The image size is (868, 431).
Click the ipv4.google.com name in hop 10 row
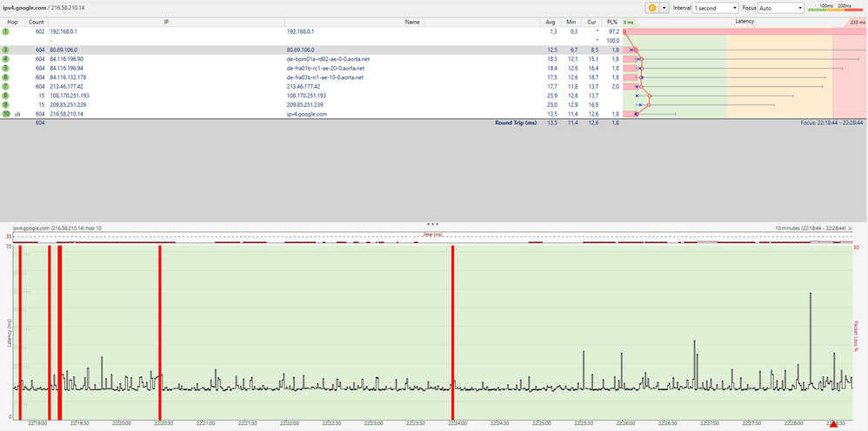coord(307,114)
